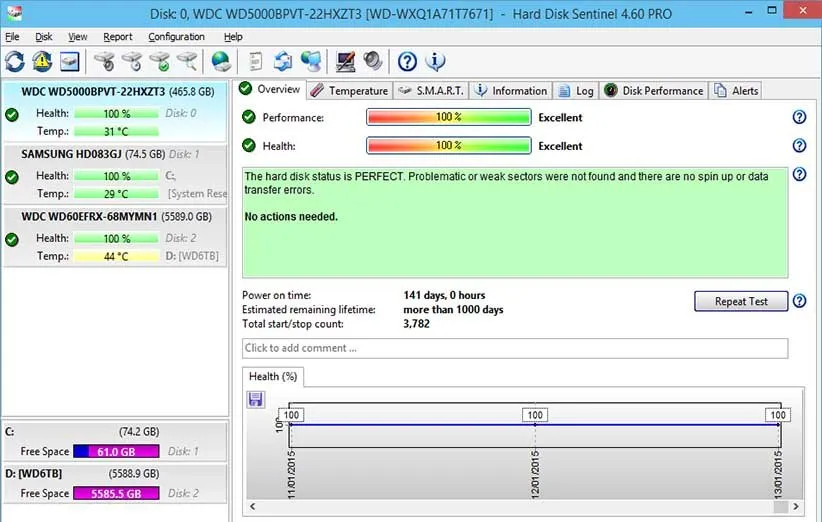
Task: Open the Temperature tab
Action: point(349,90)
